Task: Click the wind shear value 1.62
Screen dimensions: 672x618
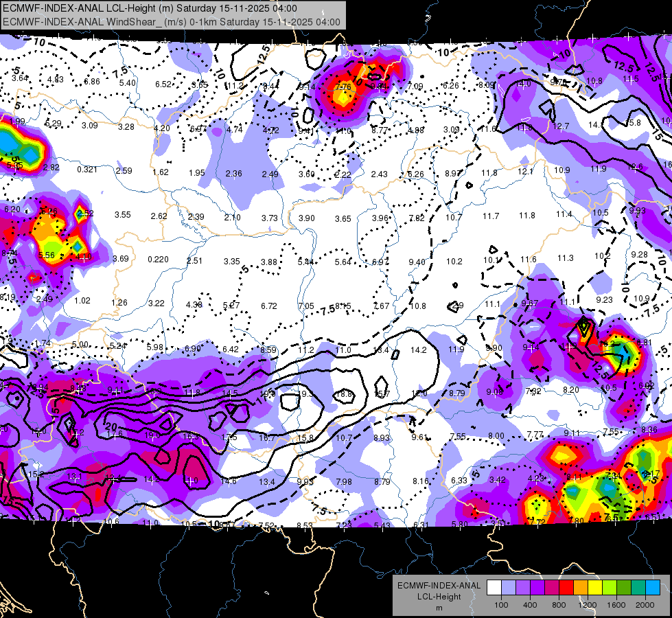Action: coord(161,172)
